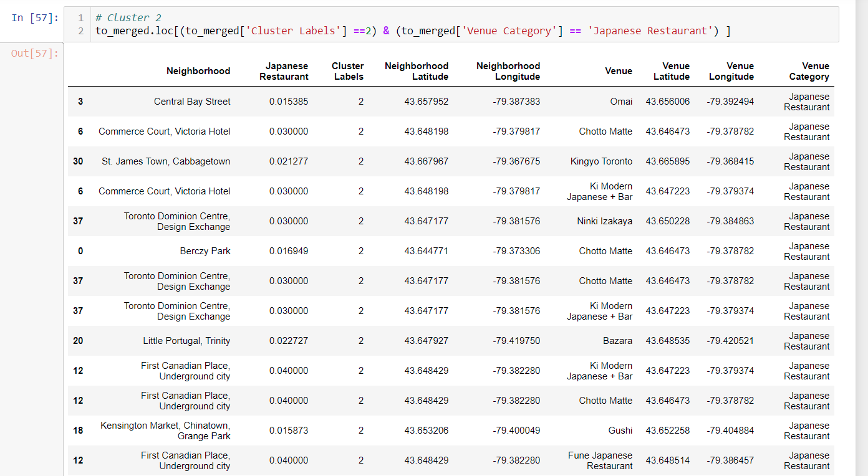Select the 43.644771 latitude value
Screen dimensions: 868x476
pos(427,251)
